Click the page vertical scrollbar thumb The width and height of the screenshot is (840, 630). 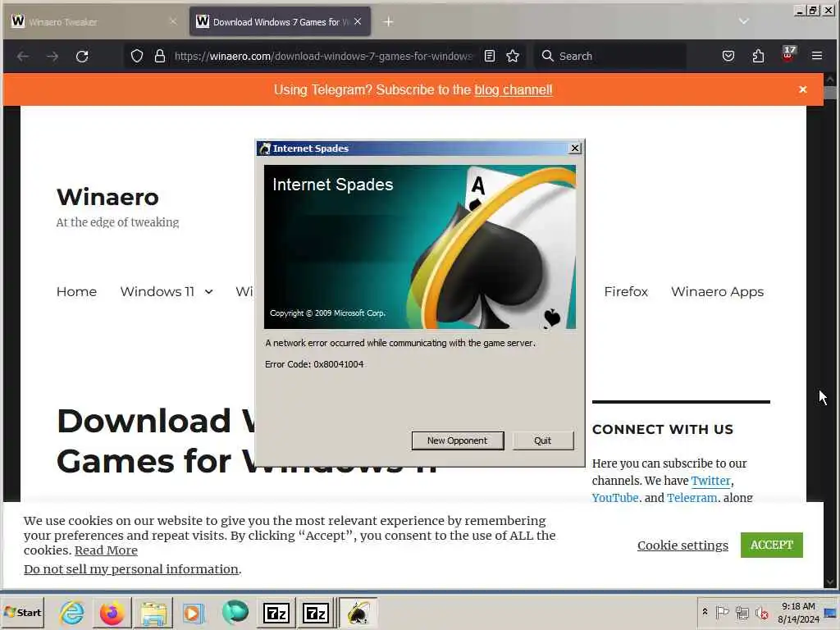(830, 93)
